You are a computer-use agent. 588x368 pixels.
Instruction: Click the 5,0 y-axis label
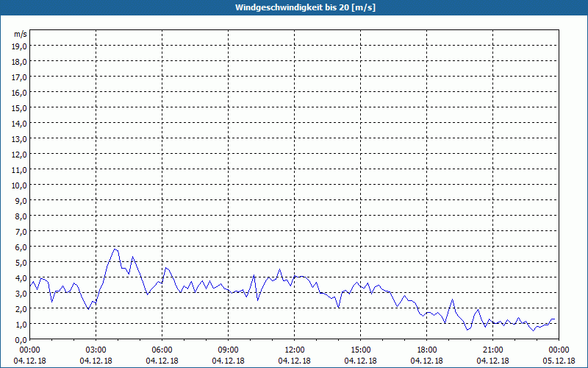(21, 263)
